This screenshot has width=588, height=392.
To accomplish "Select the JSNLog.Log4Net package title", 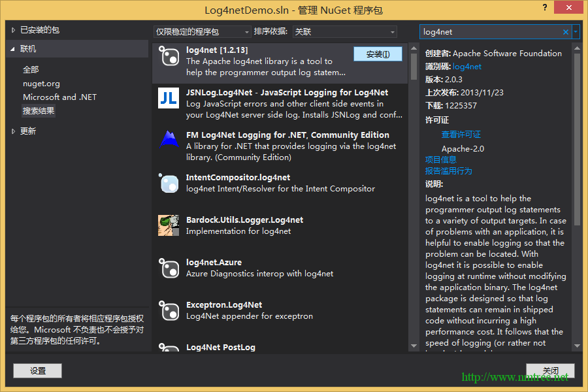I will click(x=287, y=93).
